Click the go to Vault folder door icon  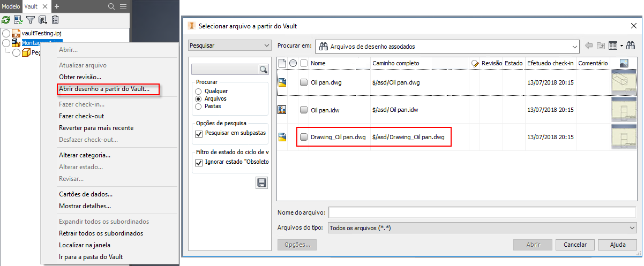click(x=42, y=20)
